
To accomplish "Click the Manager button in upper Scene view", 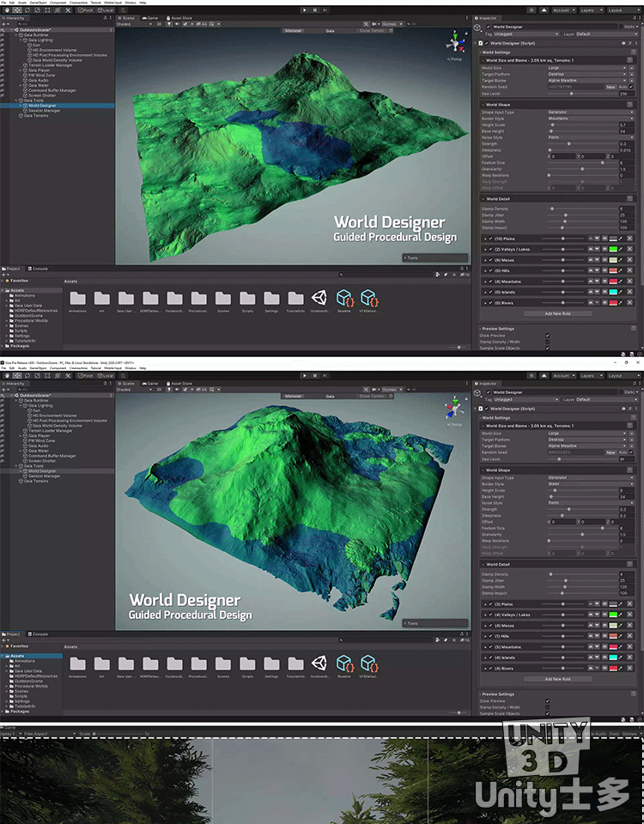I will click(x=294, y=31).
